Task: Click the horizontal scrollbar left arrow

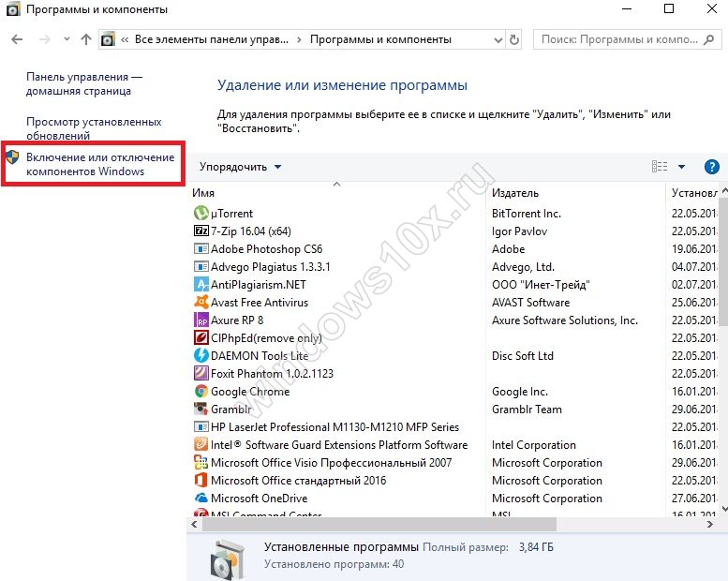Action: (194, 525)
